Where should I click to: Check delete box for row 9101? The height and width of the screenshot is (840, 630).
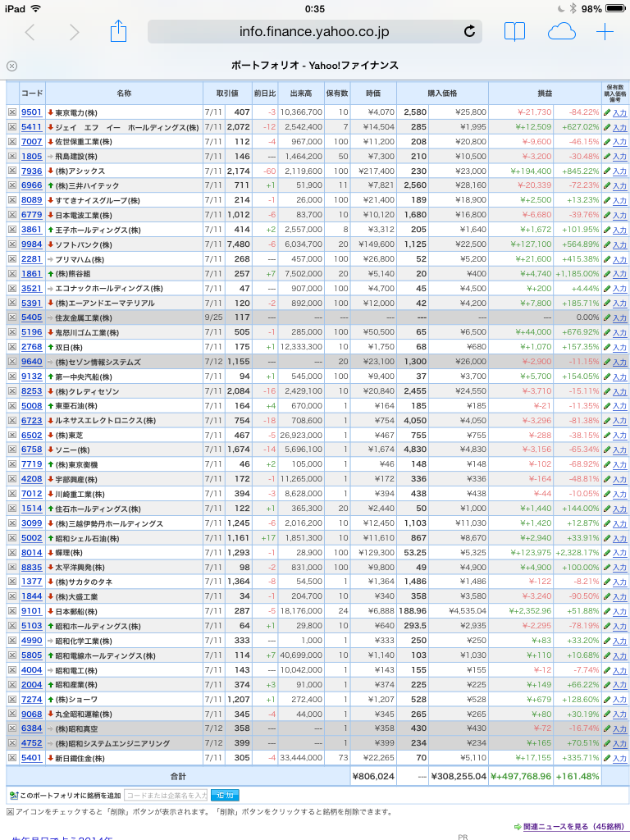point(12,611)
